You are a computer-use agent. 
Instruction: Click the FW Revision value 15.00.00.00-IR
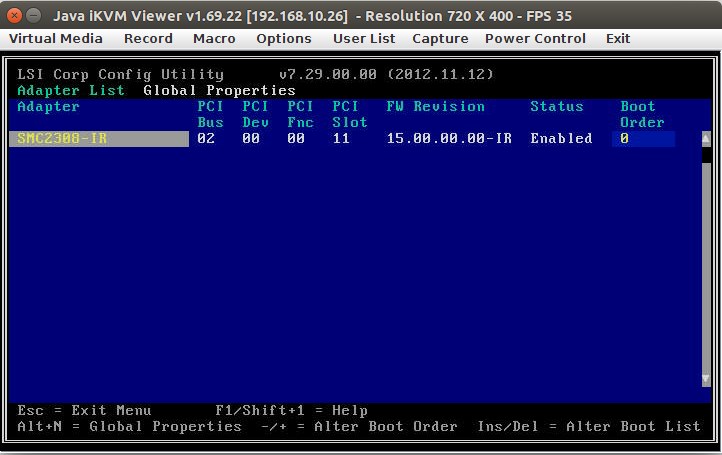449,139
